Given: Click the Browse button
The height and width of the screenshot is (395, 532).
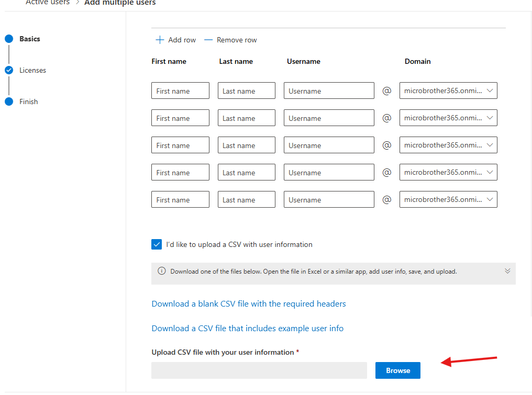Looking at the screenshot, I should pyautogui.click(x=397, y=370).
